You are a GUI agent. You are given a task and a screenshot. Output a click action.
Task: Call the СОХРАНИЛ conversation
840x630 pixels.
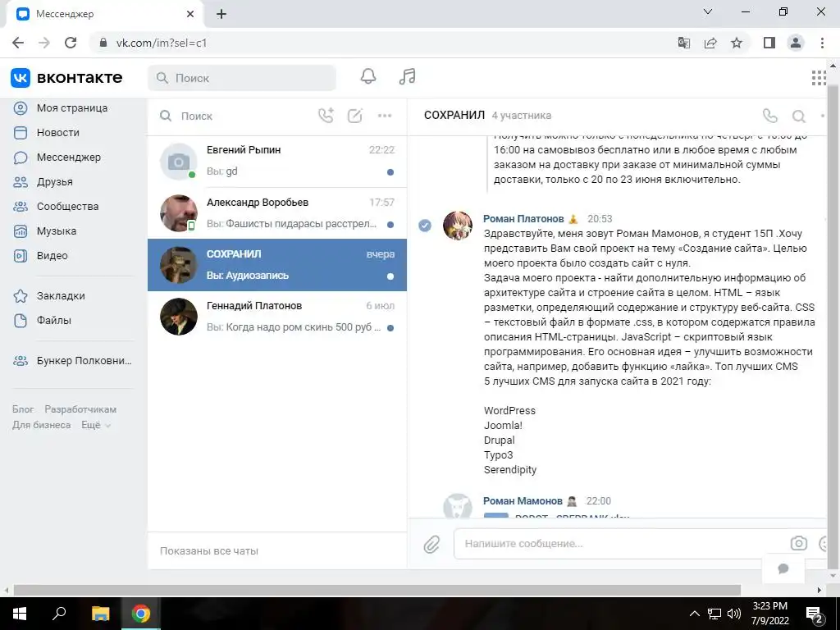click(769, 115)
